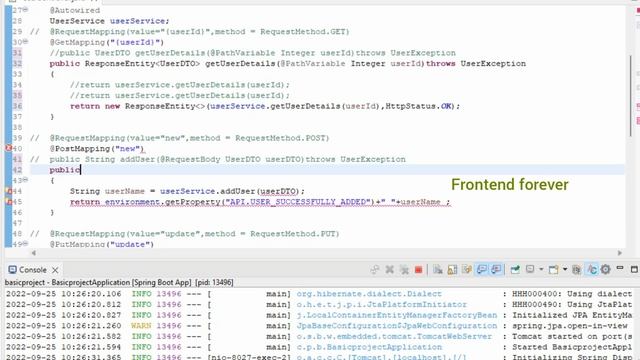
Task: Collapse the fold marker at line 43
Action: coord(25,180)
